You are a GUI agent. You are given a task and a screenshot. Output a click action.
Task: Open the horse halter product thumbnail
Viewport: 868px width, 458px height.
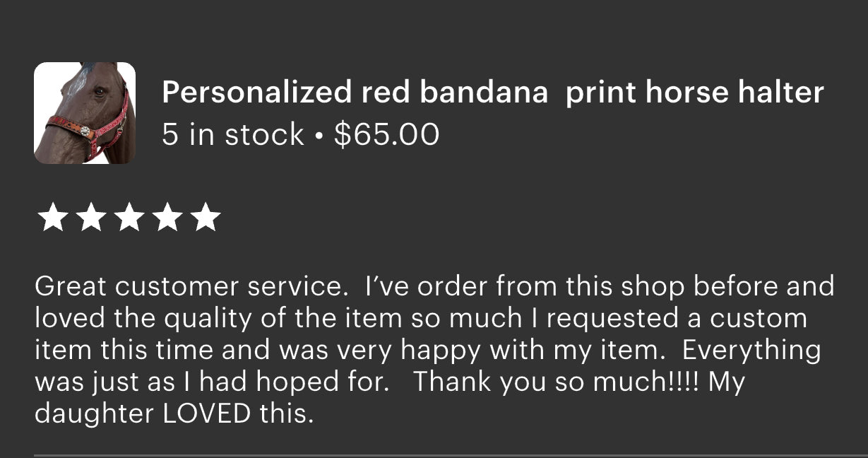(85, 113)
